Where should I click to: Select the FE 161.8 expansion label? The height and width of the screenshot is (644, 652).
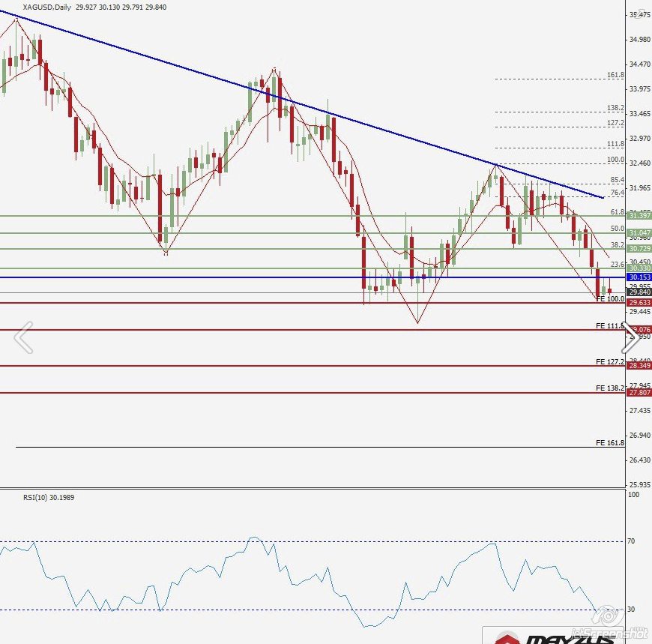click(610, 443)
